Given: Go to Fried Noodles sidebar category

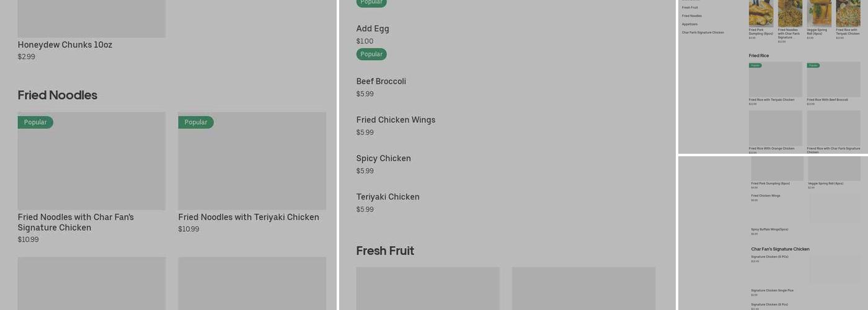Looking at the screenshot, I should (x=691, y=15).
